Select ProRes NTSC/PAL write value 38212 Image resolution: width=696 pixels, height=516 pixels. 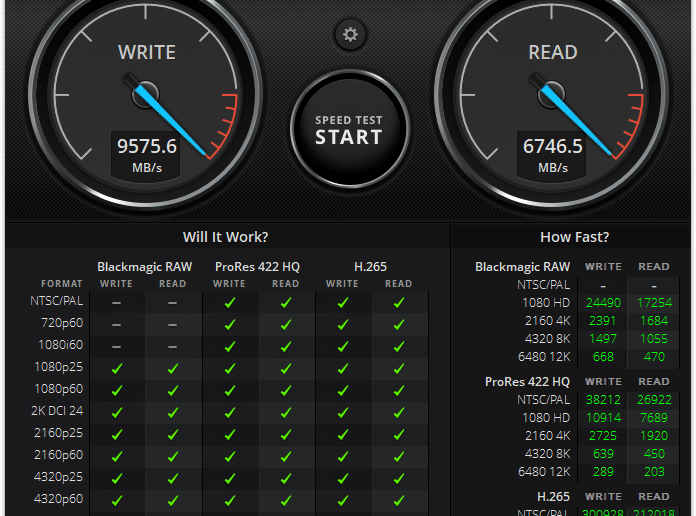point(603,400)
